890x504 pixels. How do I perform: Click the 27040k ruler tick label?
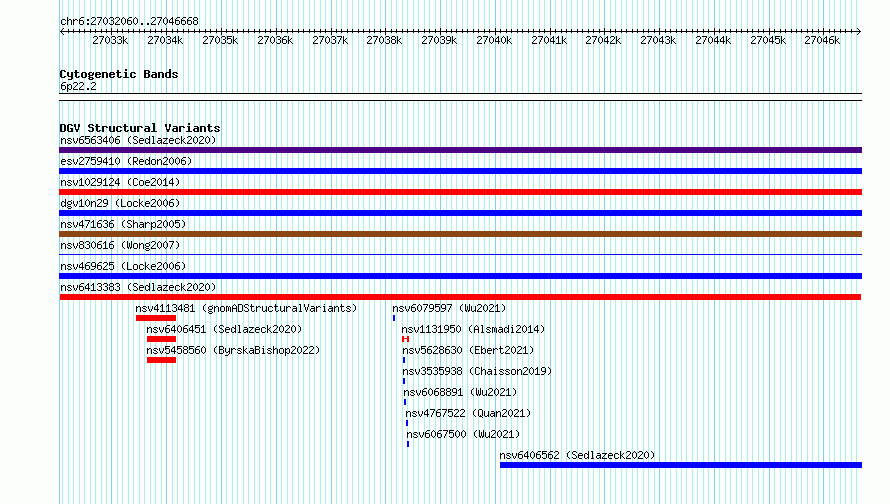(x=494, y=40)
